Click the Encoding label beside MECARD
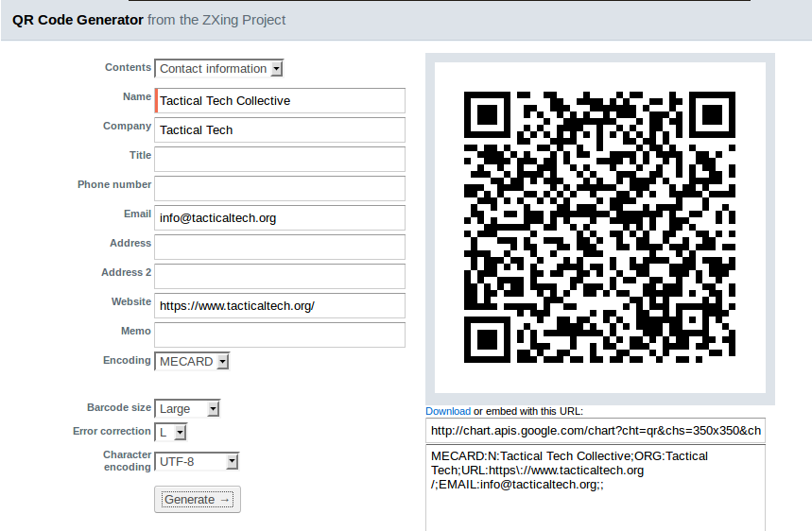 [127, 360]
